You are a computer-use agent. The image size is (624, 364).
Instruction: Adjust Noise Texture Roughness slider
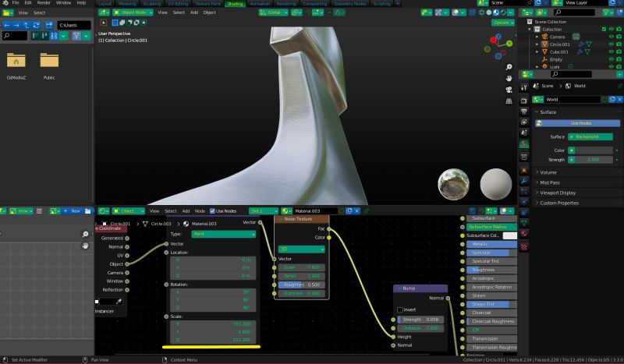302,284
